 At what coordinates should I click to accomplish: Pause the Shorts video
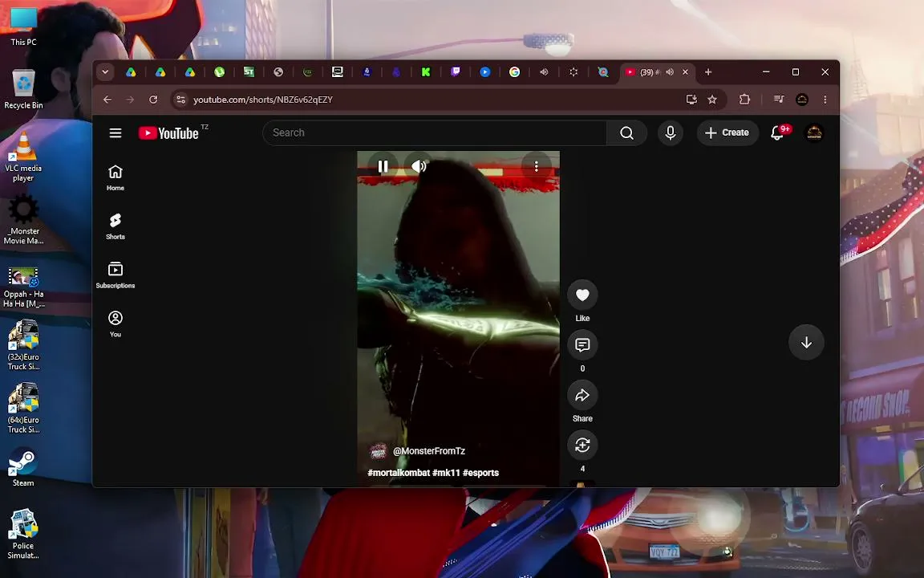click(383, 166)
